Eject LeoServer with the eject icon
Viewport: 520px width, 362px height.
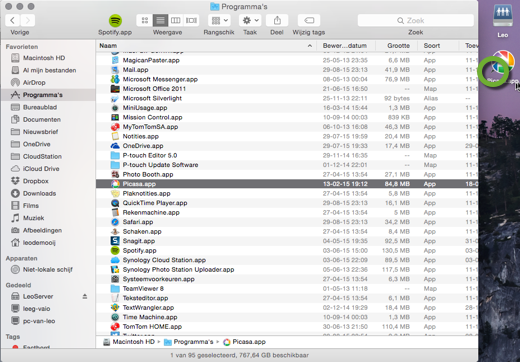click(x=85, y=296)
